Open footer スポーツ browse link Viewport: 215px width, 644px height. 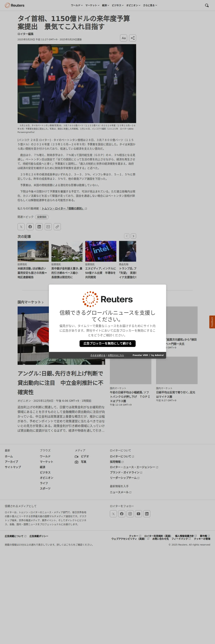pos(45,489)
